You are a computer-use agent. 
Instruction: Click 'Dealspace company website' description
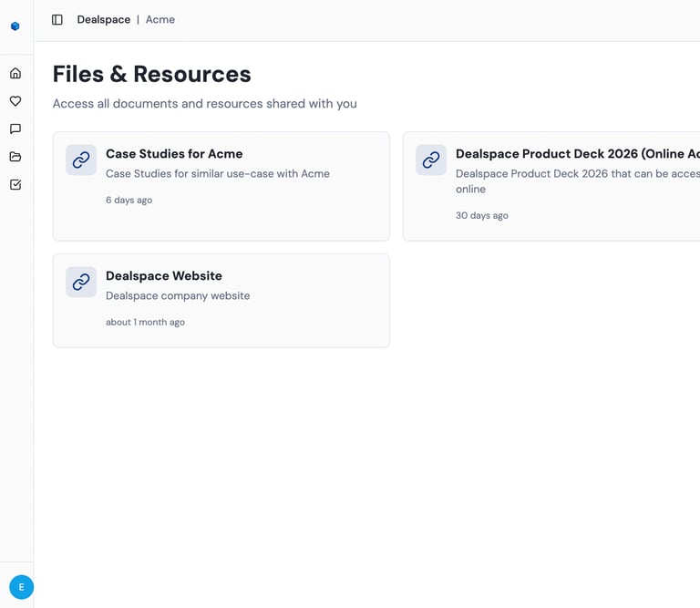click(178, 296)
